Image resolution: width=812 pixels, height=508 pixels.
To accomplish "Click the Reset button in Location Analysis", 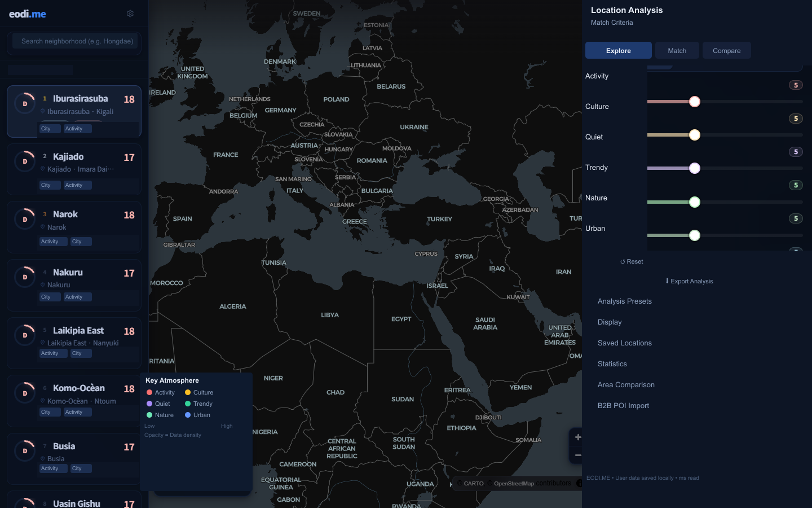I will (x=632, y=261).
